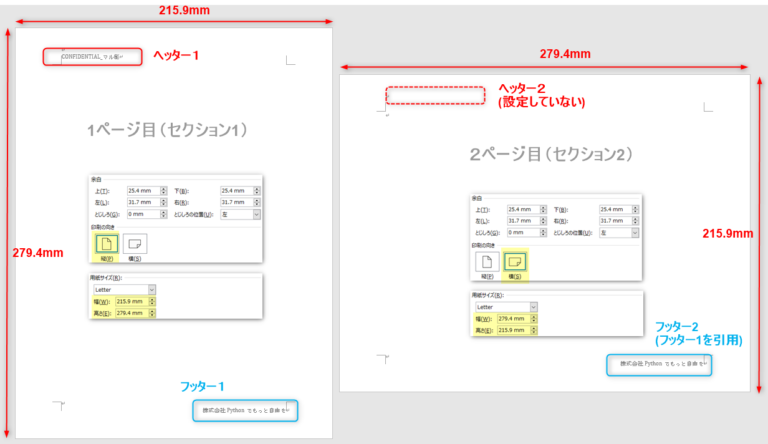Click height 279.4 mm spinner on page 1
This screenshot has width=768, height=444.
(153, 312)
